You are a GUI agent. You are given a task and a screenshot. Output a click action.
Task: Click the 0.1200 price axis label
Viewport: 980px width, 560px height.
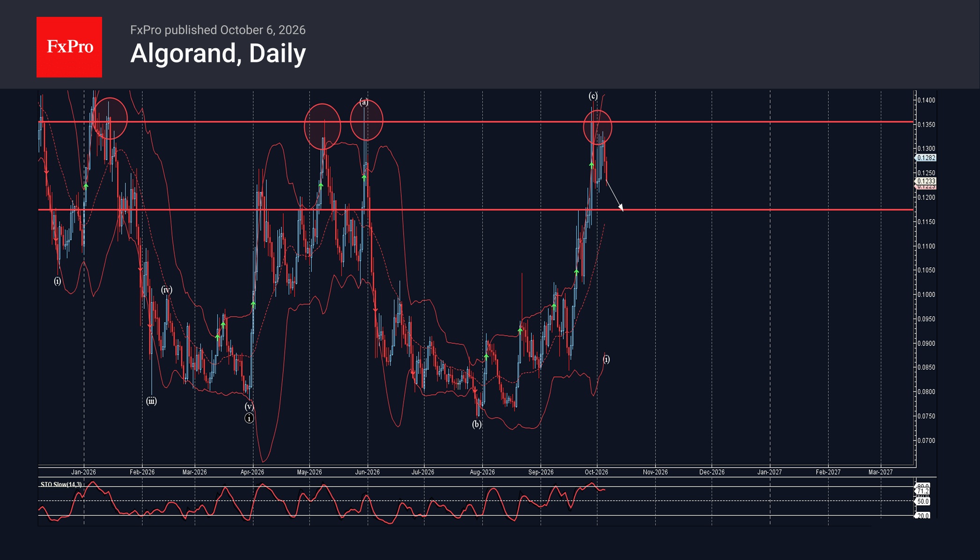point(926,198)
